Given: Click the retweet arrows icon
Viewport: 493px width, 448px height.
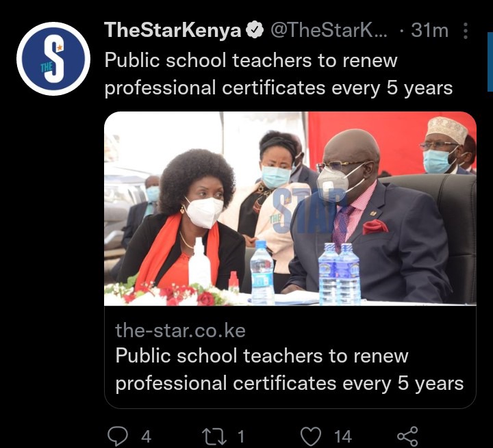Looking at the screenshot, I should [x=214, y=436].
